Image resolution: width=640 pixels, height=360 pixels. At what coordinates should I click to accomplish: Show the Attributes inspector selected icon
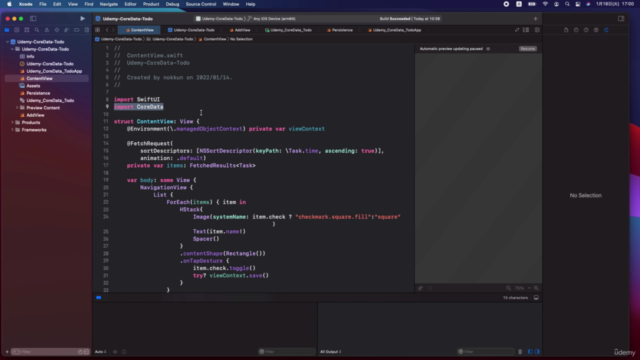coord(606,30)
